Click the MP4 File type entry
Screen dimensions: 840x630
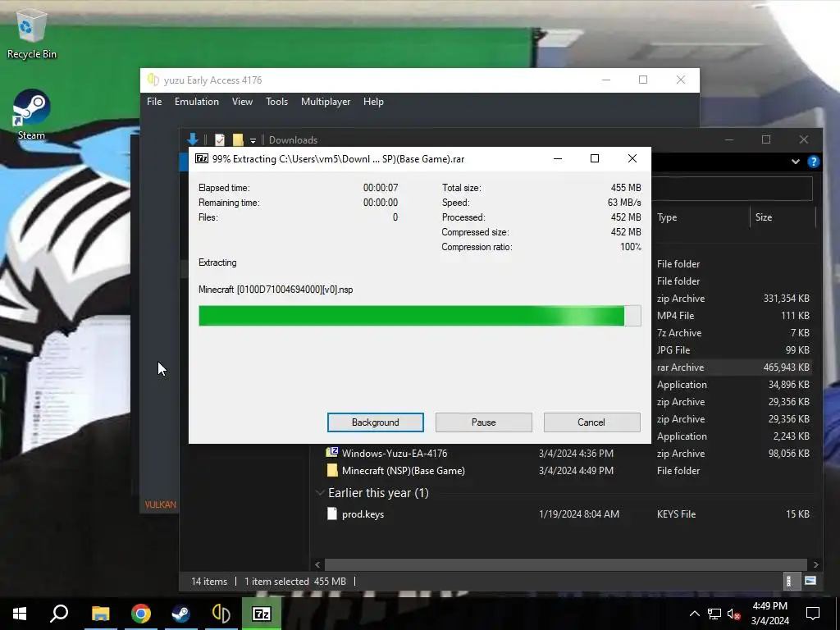(x=676, y=316)
